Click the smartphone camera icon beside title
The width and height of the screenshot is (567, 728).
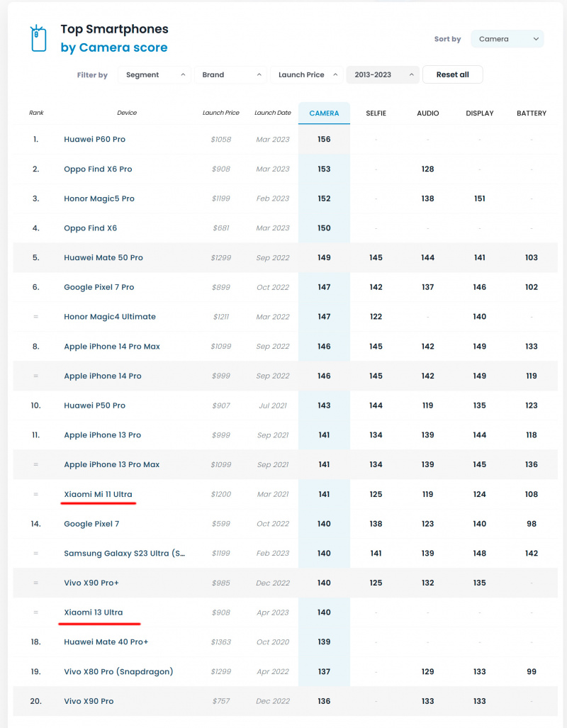[x=38, y=38]
